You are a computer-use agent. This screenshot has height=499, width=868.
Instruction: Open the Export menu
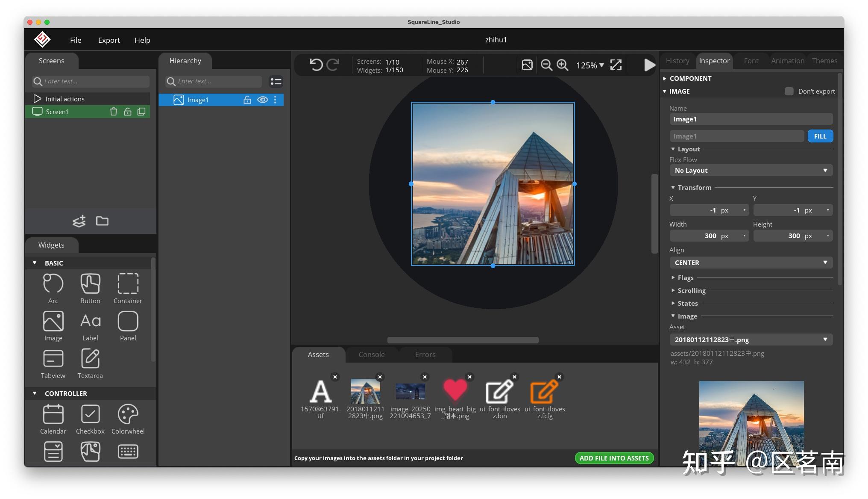pos(109,40)
